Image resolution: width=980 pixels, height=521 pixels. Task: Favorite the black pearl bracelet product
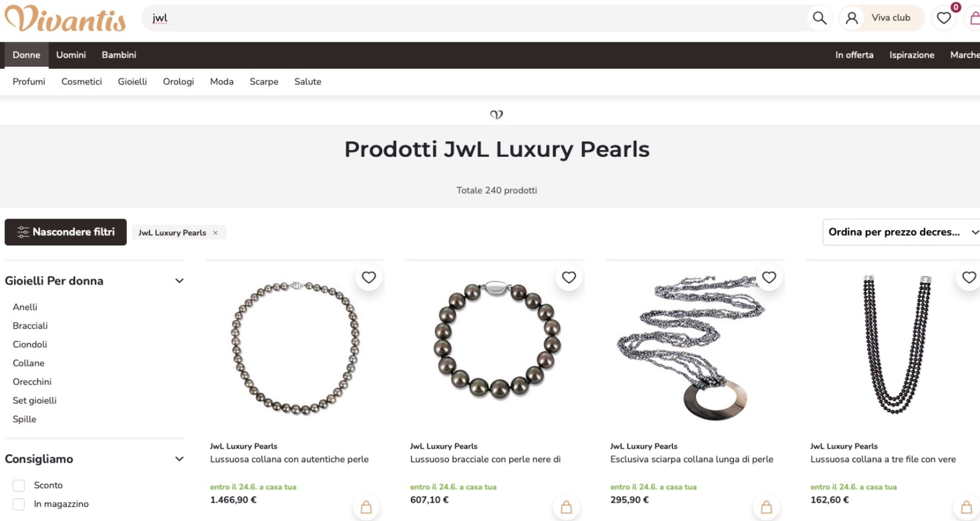(569, 277)
